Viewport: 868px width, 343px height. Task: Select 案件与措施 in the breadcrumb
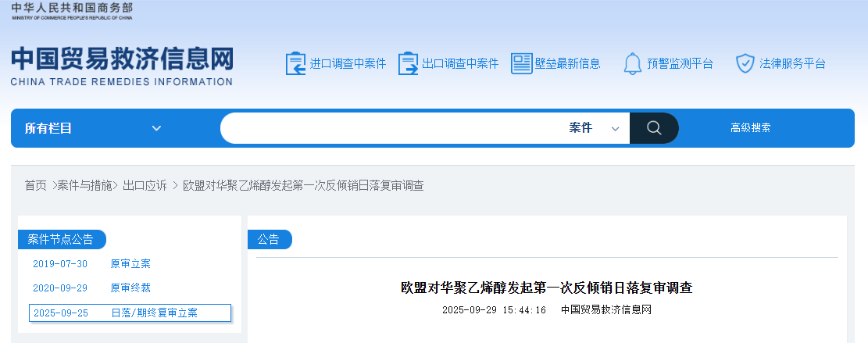coord(87,185)
